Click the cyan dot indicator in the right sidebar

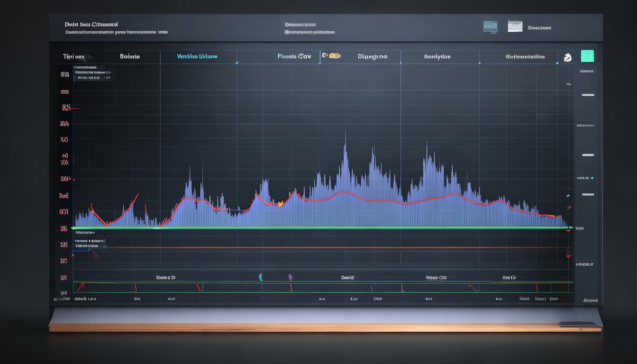click(591, 178)
